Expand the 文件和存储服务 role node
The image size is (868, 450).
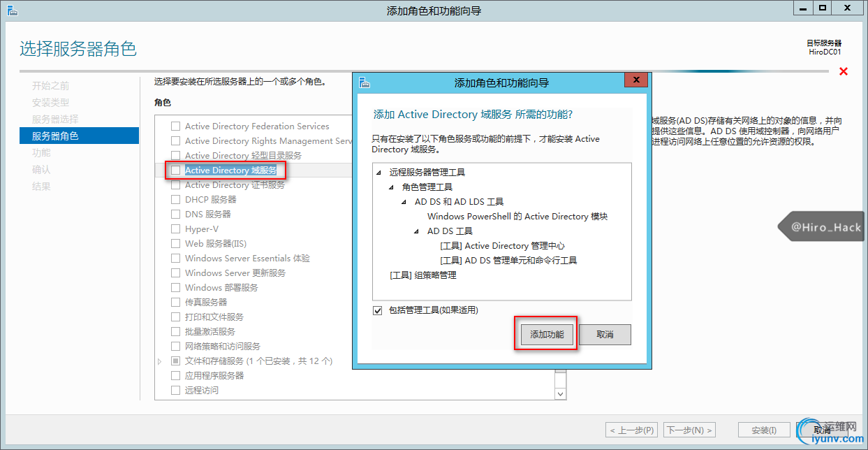coord(160,361)
